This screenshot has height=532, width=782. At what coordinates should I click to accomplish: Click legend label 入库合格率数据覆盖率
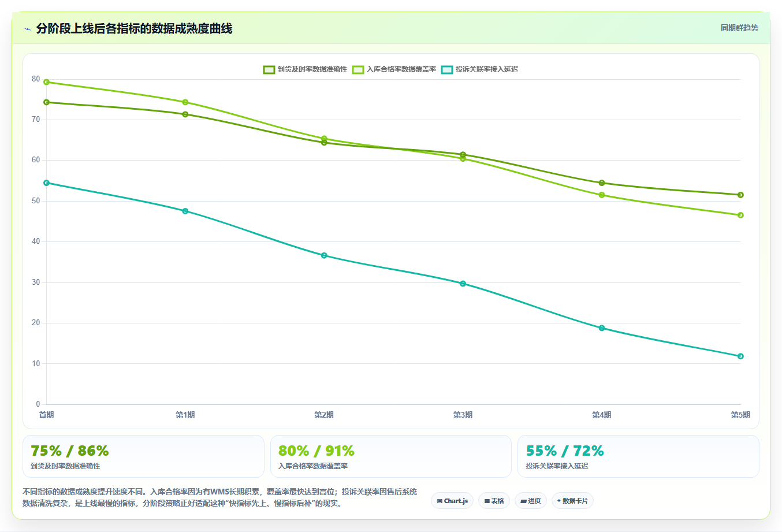pos(401,69)
